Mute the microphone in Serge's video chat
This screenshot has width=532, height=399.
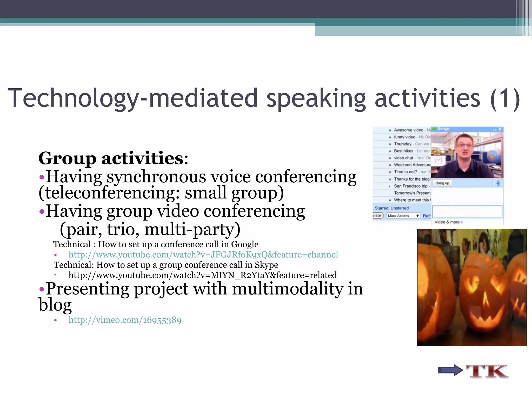point(498,183)
